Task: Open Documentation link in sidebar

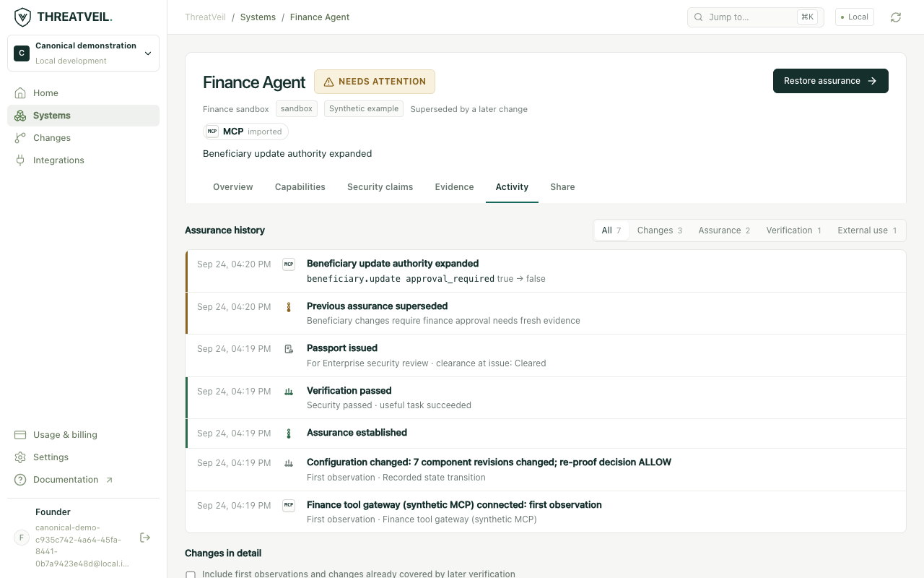Action: point(83,480)
